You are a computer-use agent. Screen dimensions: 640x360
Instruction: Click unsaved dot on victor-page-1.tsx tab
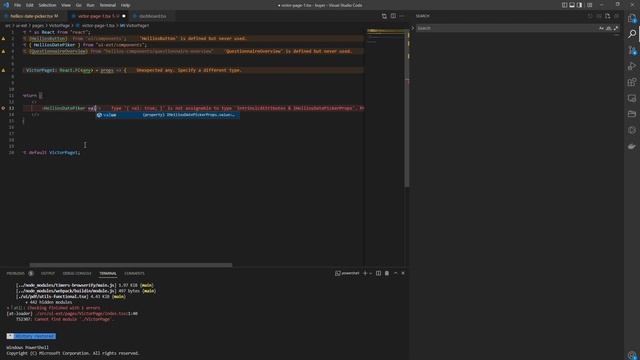click(124, 16)
